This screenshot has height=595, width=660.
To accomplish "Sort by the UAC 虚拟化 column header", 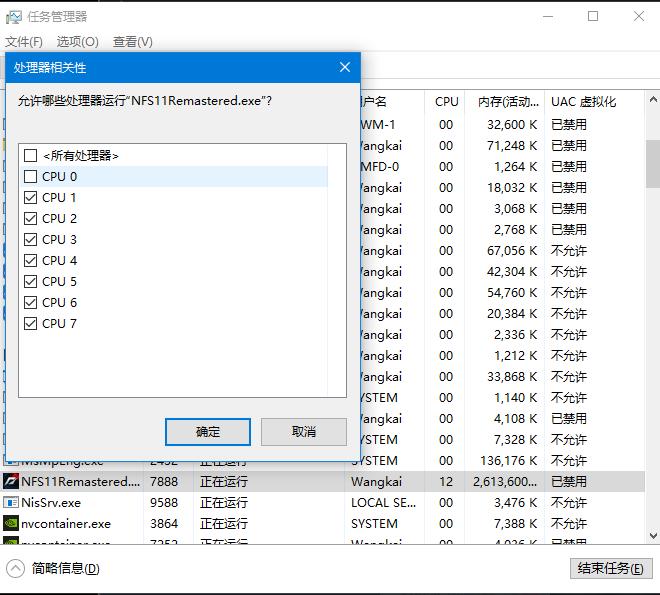I will coord(584,101).
